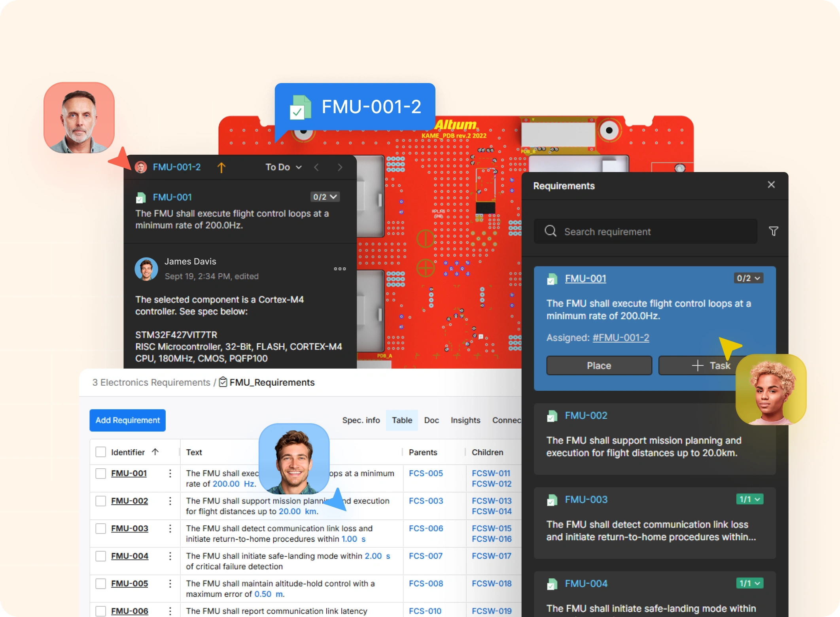Screen dimensions: 840x617
Task: Click the checklist icon before FMU_Requirements breadcrumb
Action: pyautogui.click(x=223, y=382)
